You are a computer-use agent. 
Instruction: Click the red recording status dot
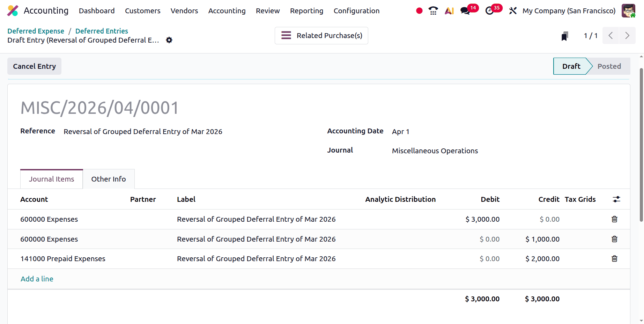[x=419, y=11]
